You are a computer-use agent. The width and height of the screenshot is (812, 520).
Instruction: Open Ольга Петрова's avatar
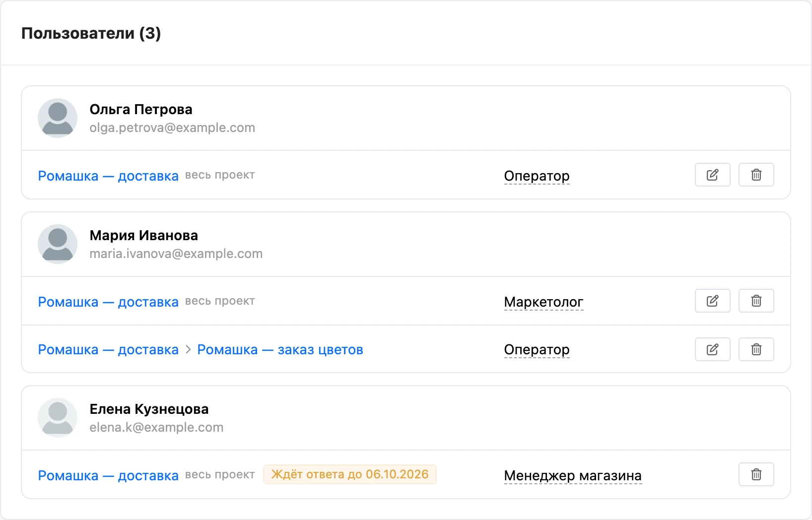(x=58, y=118)
